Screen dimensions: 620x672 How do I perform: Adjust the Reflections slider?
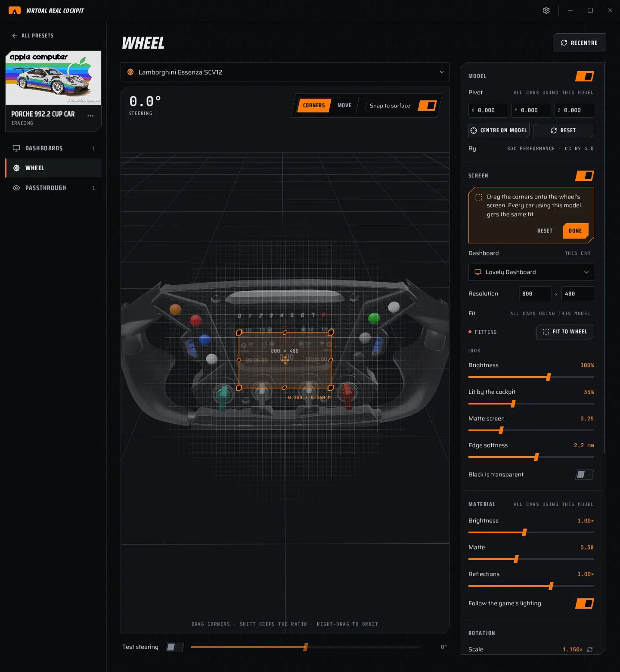point(531,586)
